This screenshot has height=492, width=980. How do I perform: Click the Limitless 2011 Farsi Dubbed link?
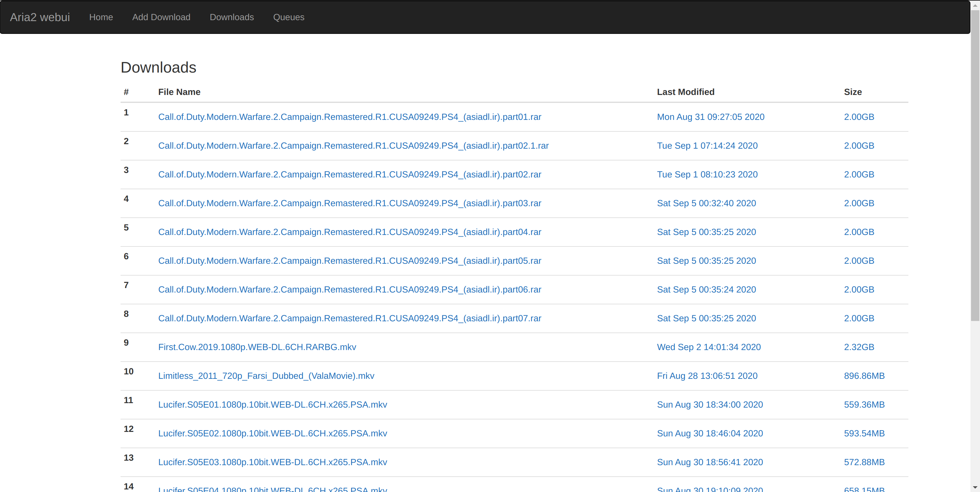(266, 376)
